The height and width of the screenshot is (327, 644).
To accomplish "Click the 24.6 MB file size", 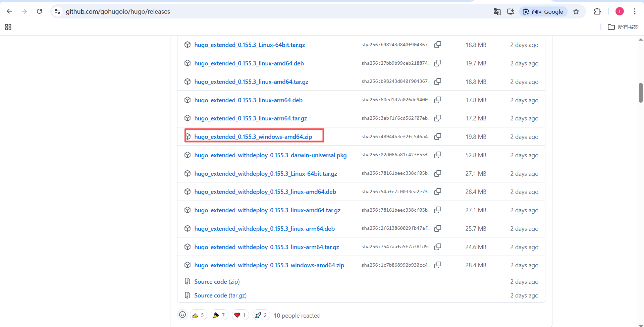I will [476, 247].
